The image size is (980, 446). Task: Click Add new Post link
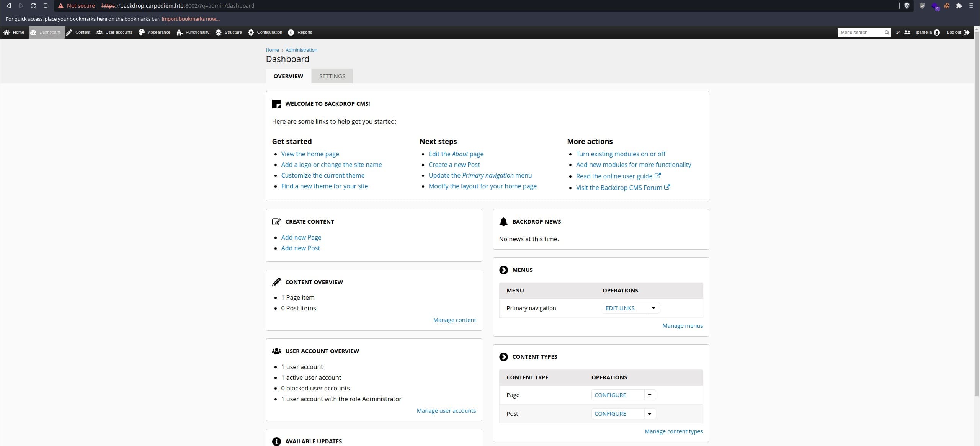point(301,248)
